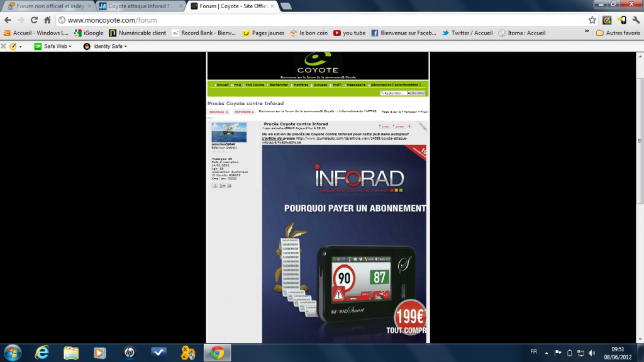Screen dimensions: 644x362
Task: Click the CITER quote button on post
Action: (x=384, y=127)
